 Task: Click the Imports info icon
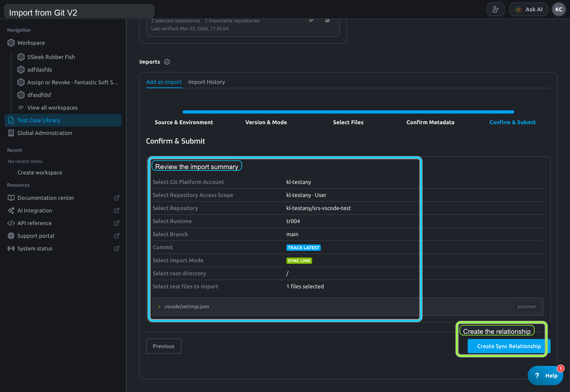coord(167,62)
